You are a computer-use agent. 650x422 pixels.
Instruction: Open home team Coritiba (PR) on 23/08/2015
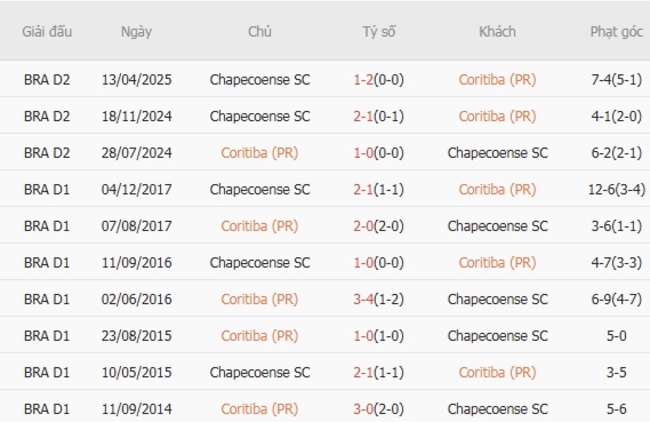260,335
